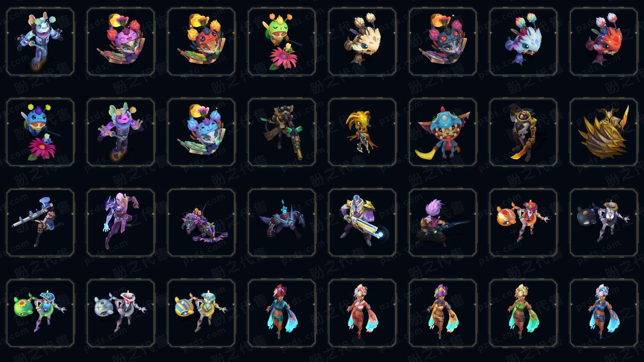Choose the cream-colored bird with lotus buds
644x362 pixels.
[x=362, y=42]
